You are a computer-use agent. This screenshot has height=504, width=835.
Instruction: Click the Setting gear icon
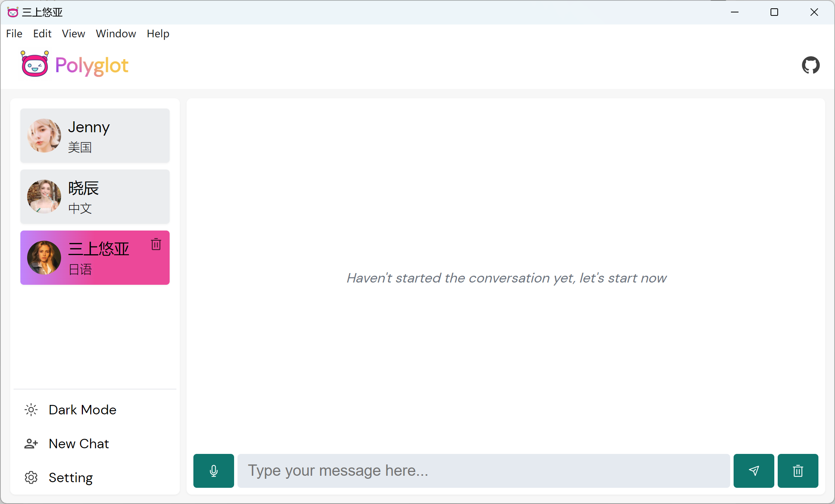(31, 478)
